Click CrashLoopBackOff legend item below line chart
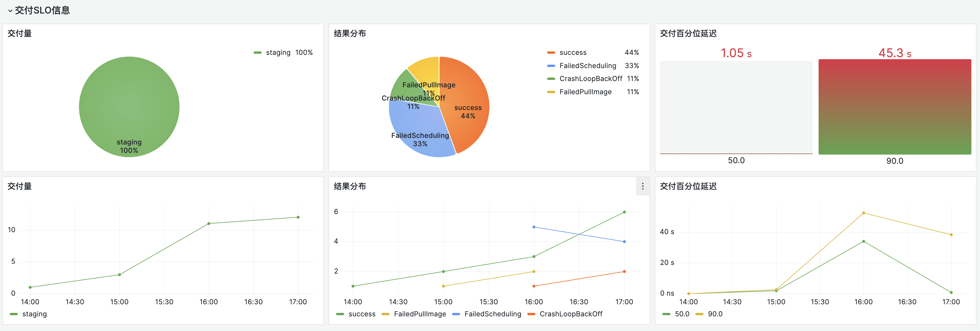The width and height of the screenshot is (980, 331). click(571, 314)
